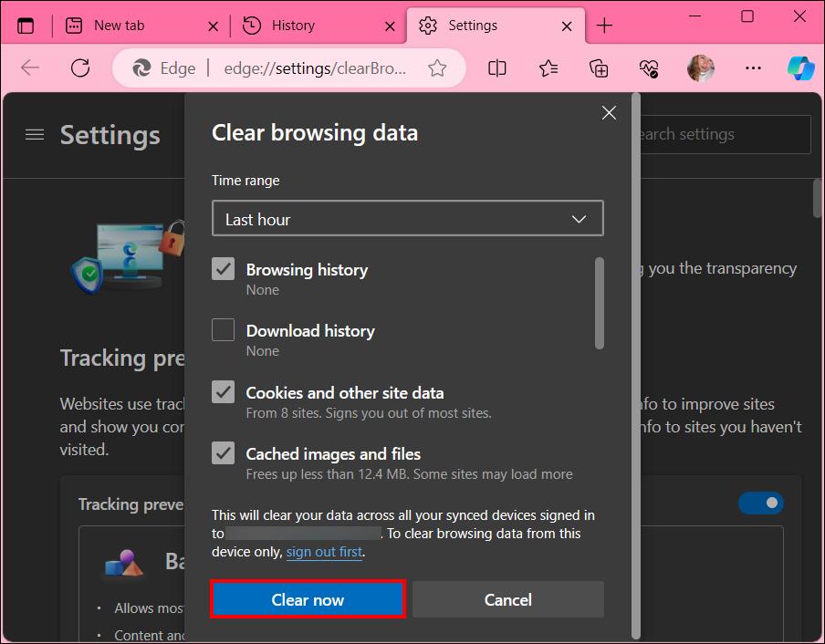Expand the Time range dropdown
Viewport: 825px width, 644px height.
(x=407, y=218)
